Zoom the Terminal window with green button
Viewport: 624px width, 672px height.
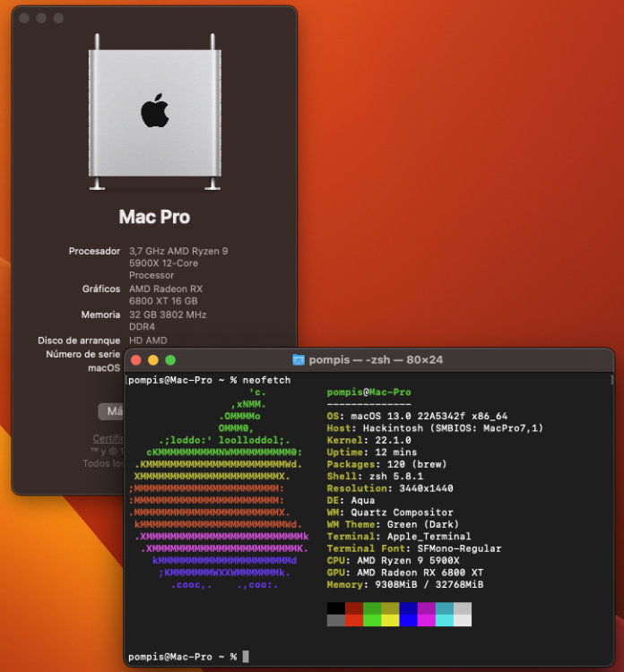click(170, 360)
